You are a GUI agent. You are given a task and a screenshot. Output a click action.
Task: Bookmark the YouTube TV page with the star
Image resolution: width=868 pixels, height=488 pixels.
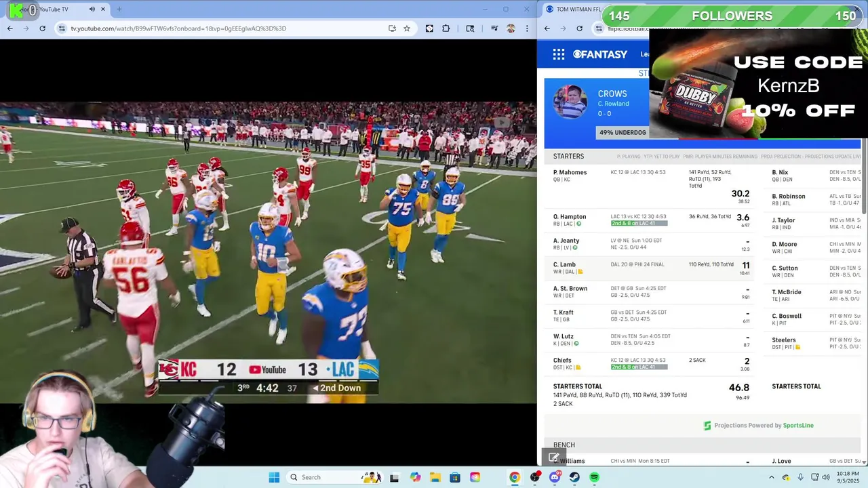(407, 28)
